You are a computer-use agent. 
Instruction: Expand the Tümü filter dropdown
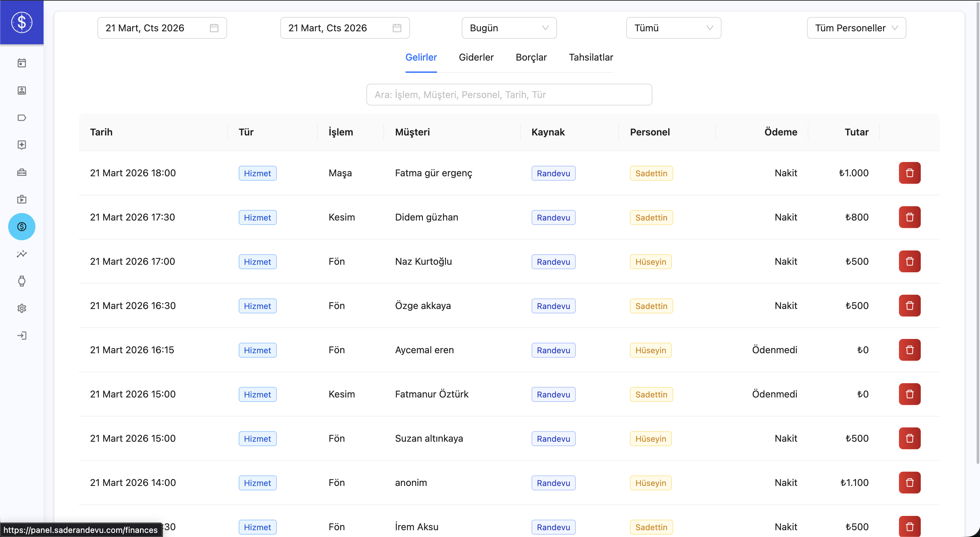coord(674,28)
